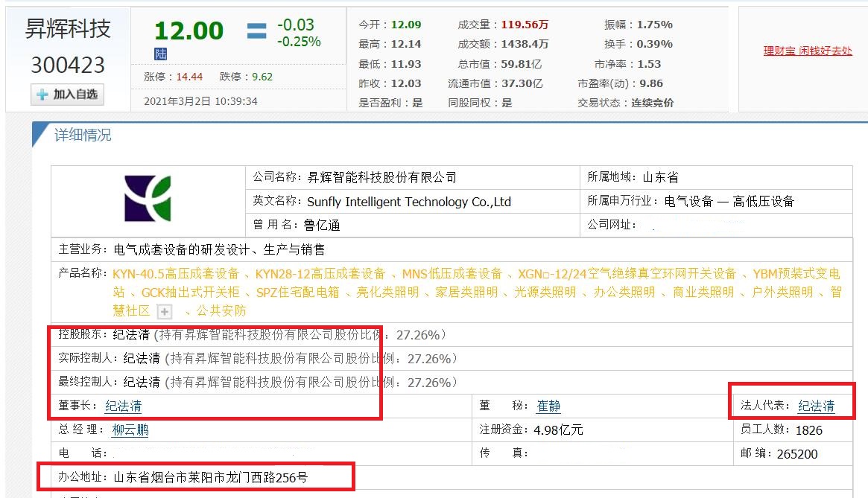The width and height of the screenshot is (868, 498).
Task: Click the product 家居类照明
Action: click(466, 292)
